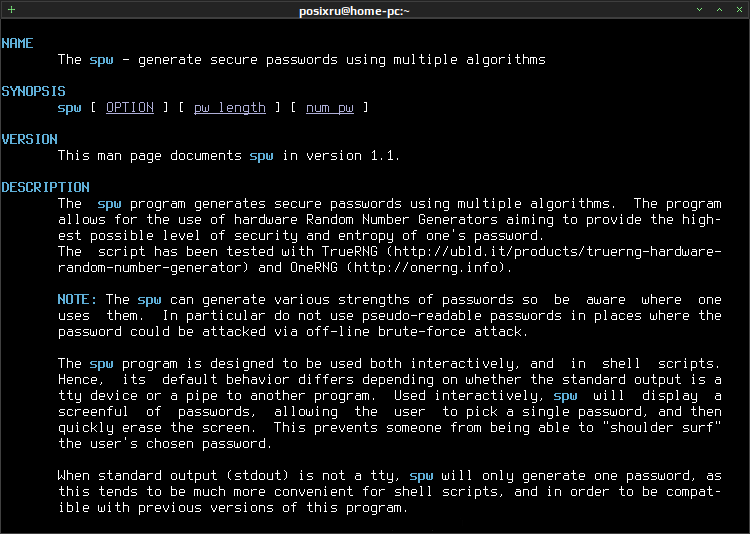Viewport: 750px width, 534px height.
Task: Close the terminal with the X icon
Action: 739,10
